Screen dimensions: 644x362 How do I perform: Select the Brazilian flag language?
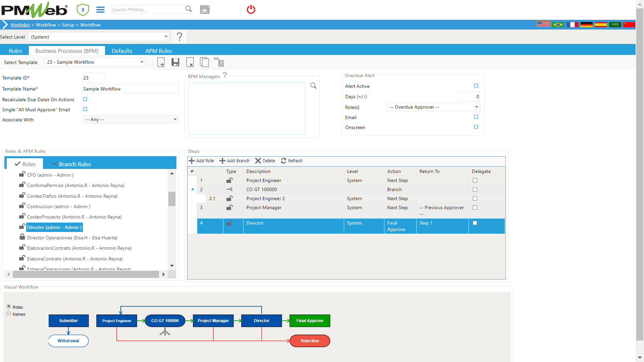click(558, 24)
